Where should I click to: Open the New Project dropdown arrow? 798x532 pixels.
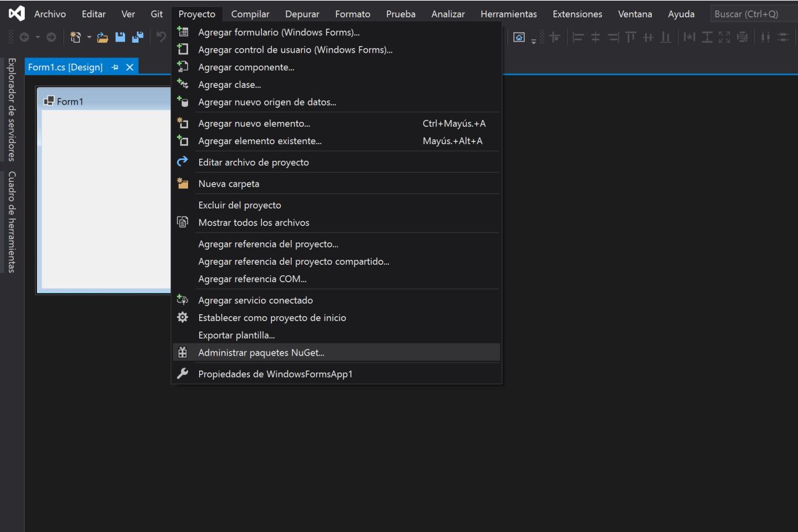88,38
